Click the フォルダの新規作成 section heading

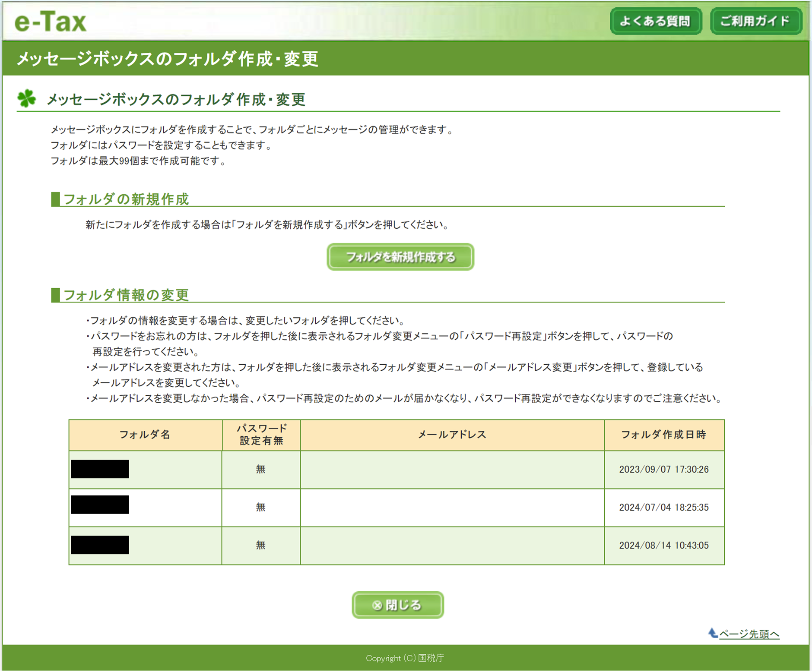[126, 199]
